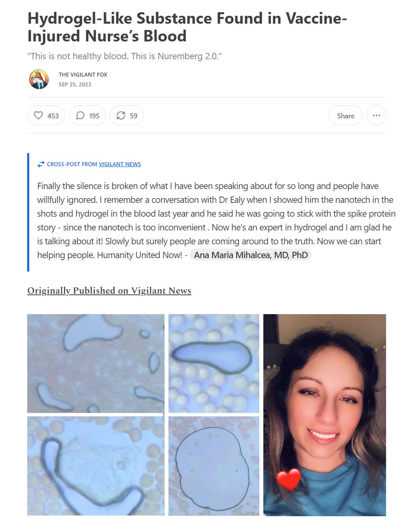
Task: Click the cross-post arrows icon
Action: [41, 164]
